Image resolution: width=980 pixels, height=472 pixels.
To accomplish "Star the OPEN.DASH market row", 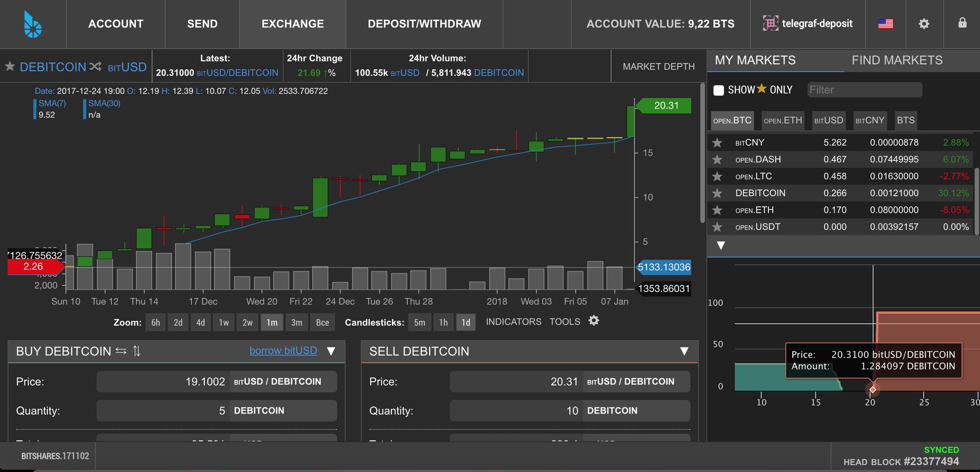I will pyautogui.click(x=717, y=159).
